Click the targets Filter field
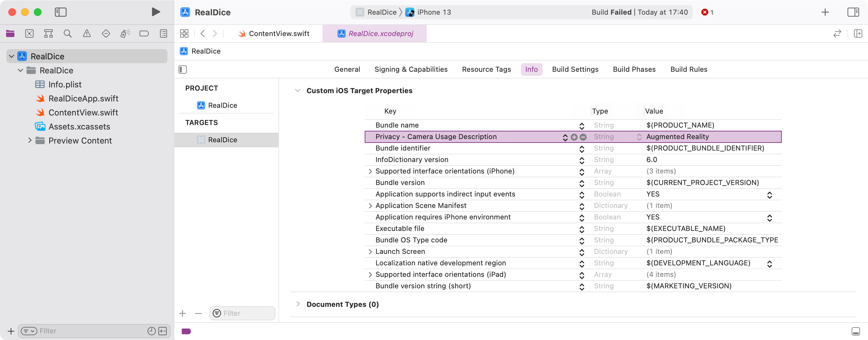 (x=242, y=314)
